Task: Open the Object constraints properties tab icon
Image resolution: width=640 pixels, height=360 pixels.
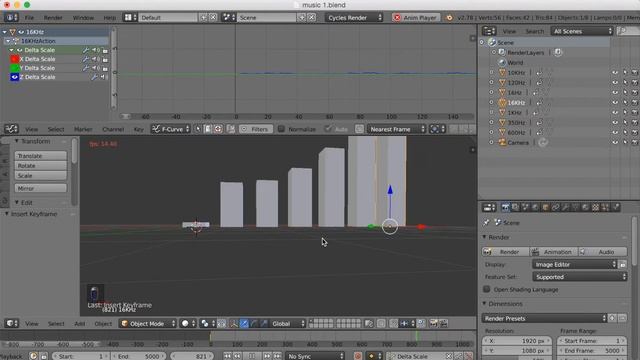Action: click(555, 207)
